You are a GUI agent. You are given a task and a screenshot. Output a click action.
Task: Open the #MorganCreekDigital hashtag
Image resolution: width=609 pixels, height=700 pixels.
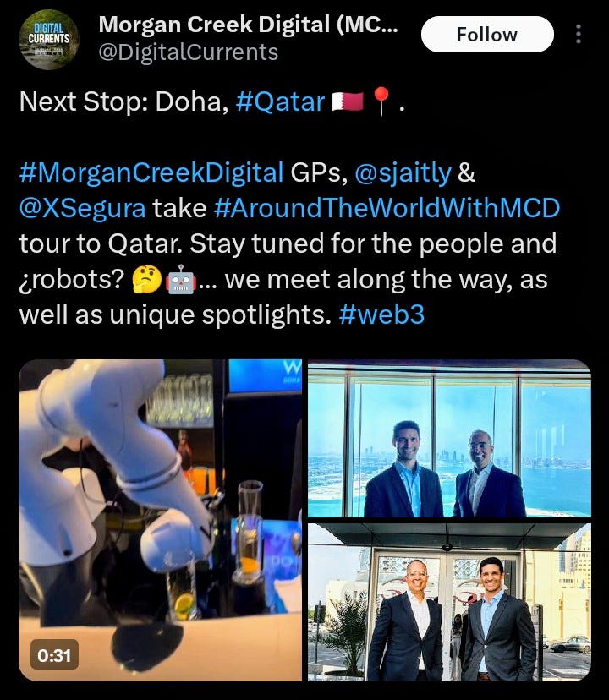pyautogui.click(x=151, y=172)
